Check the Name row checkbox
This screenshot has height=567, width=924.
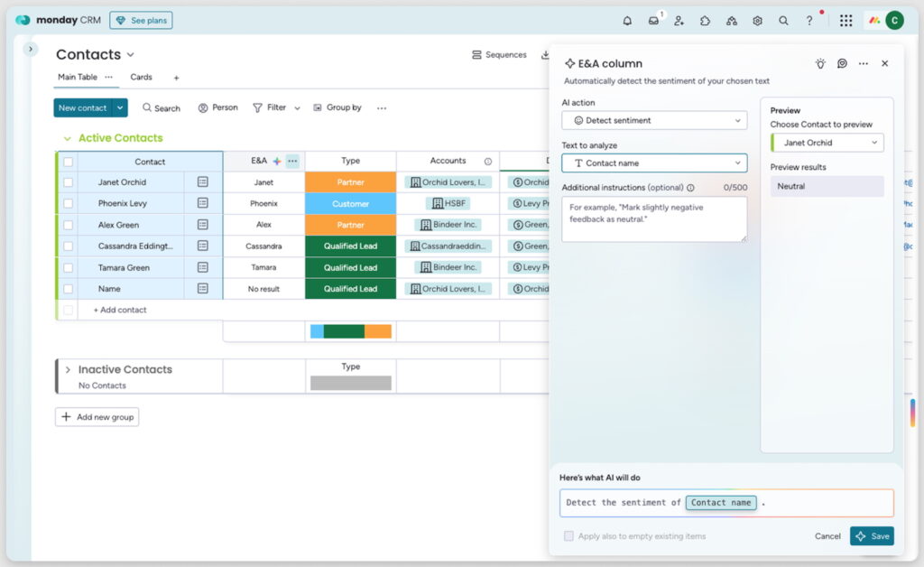(x=69, y=290)
